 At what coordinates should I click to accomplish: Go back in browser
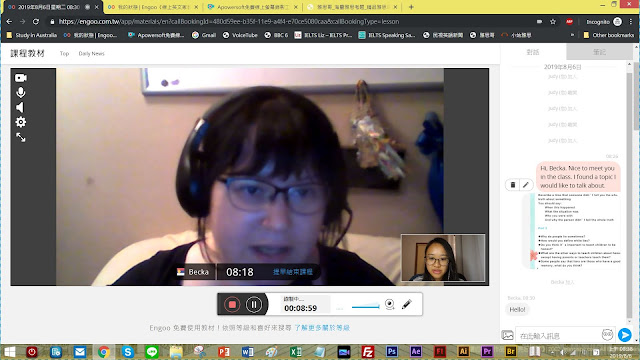click(9, 22)
